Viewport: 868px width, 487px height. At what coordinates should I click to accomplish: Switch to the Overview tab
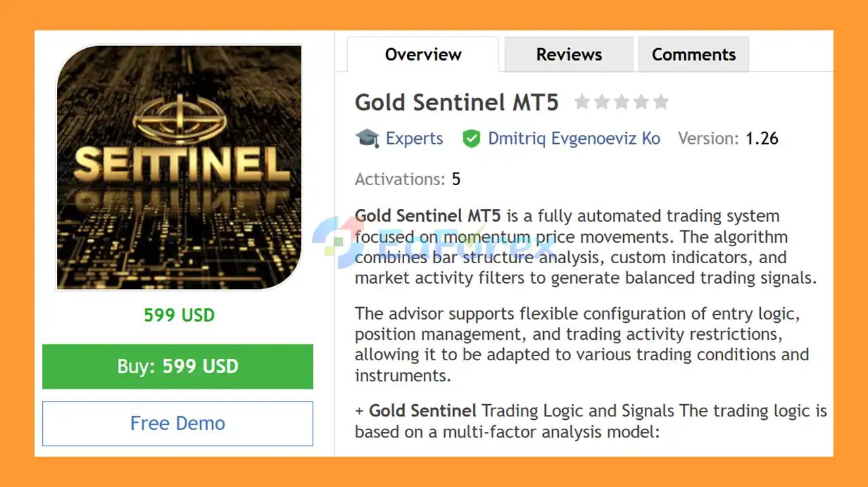click(x=423, y=55)
